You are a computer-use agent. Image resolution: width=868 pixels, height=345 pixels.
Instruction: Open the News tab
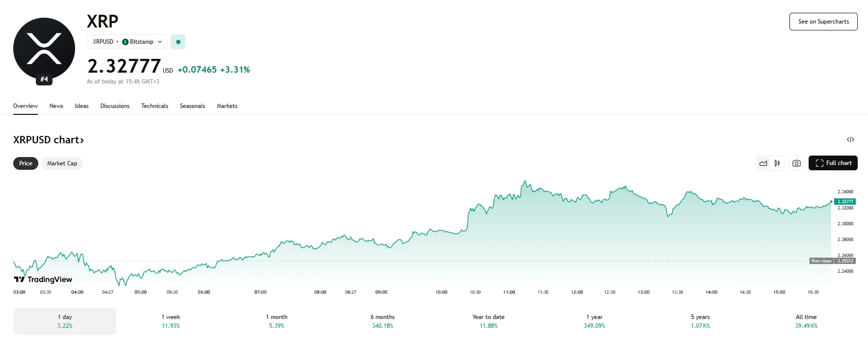tap(56, 106)
